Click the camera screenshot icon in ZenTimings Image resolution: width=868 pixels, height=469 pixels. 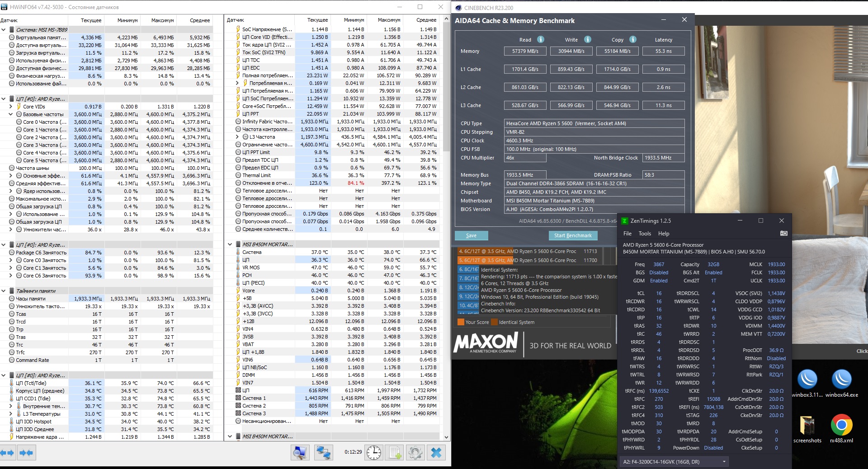[x=784, y=233]
